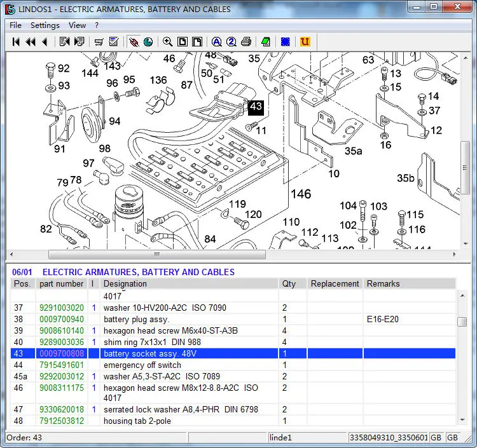
Task: Click callout 120 next to the bolt
Action: pyautogui.click(x=253, y=215)
